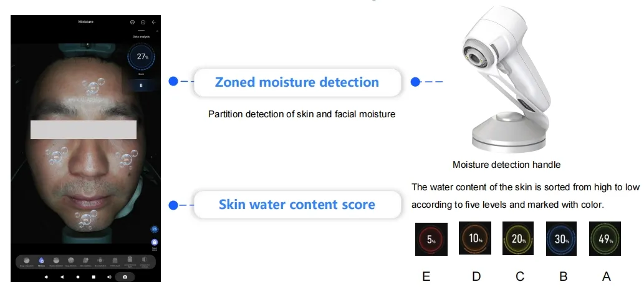Open the home icon in top bar
This screenshot has width=644, height=292.
click(x=143, y=22)
